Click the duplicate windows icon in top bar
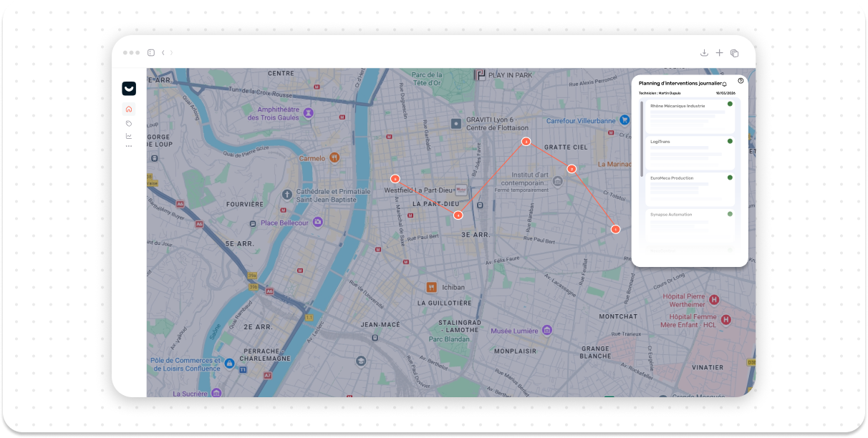The image size is (868, 438). [x=734, y=53]
